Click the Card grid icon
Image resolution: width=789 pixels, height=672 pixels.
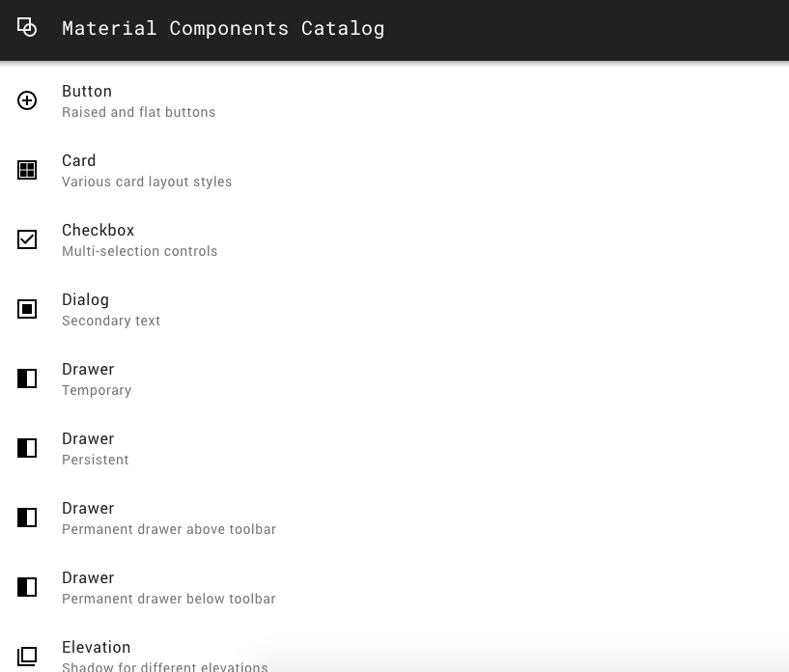pos(27,170)
